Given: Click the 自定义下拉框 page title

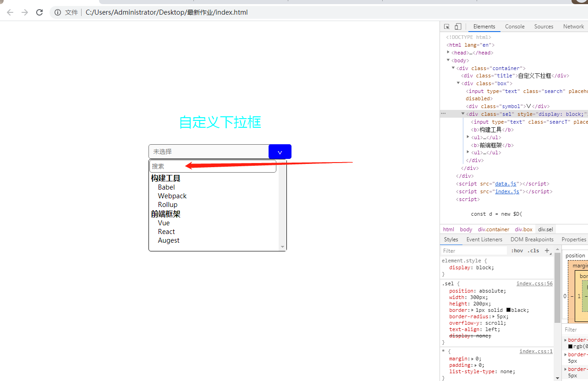Looking at the screenshot, I should pos(220,122).
